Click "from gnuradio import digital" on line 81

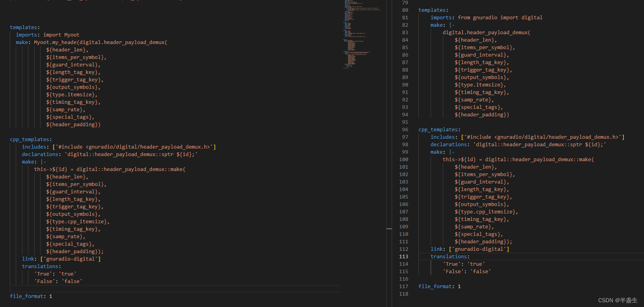tap(500, 18)
